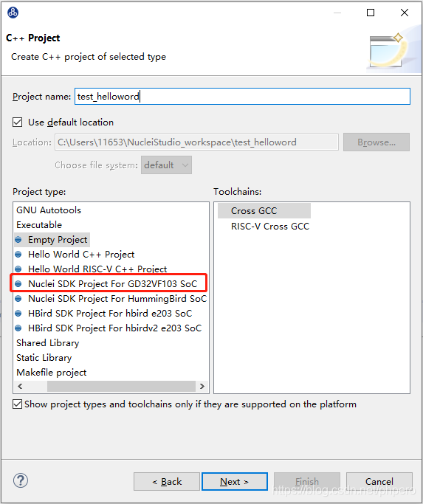Uncheck Show project types only if supported

18,404
